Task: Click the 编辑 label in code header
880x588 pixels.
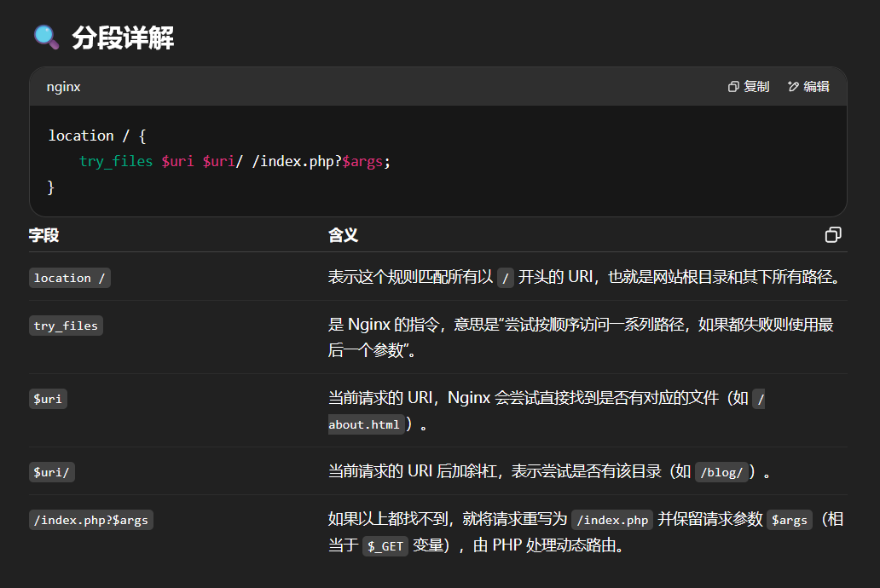Action: 817,86
